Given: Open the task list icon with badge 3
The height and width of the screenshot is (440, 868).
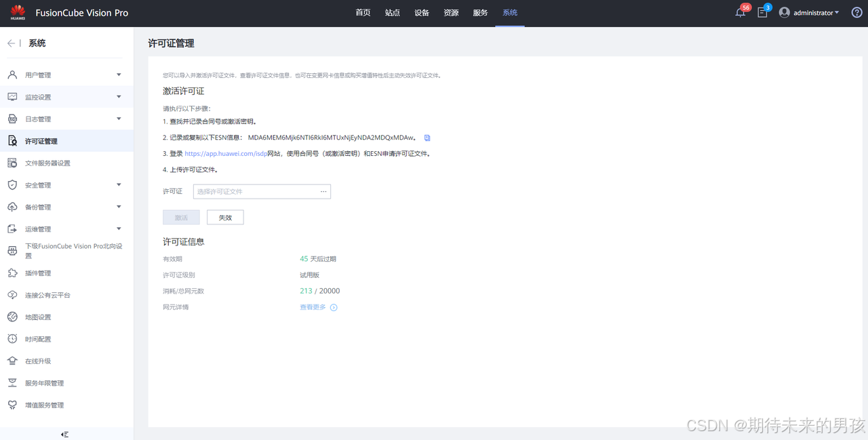Looking at the screenshot, I should coord(762,13).
